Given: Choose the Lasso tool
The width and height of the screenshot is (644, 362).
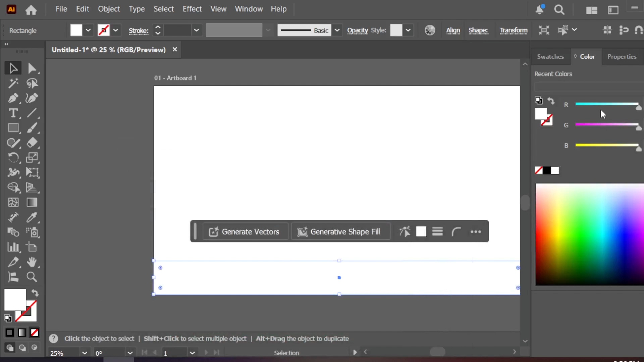Looking at the screenshot, I should (x=32, y=83).
